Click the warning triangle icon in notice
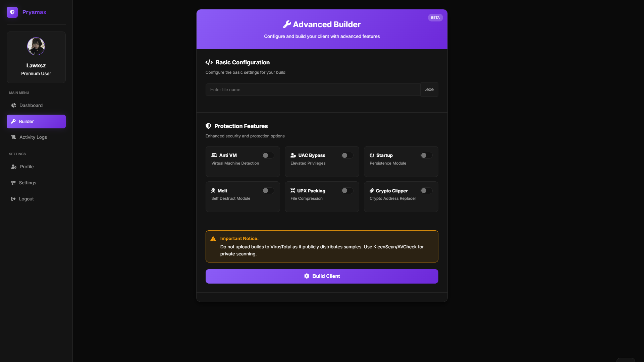 tap(213, 239)
